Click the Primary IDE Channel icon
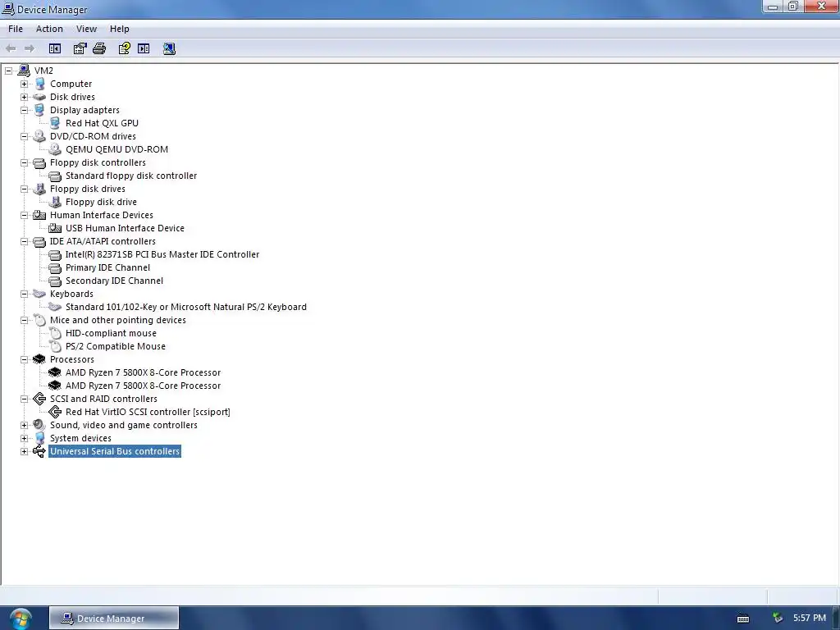The height and width of the screenshot is (630, 840). [x=55, y=268]
